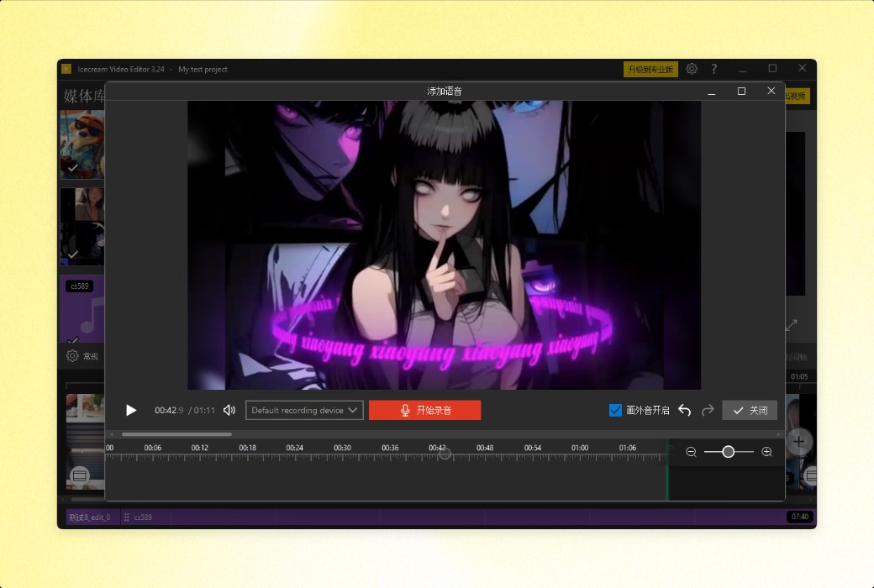
Task: Click the undo arrow in the voice dialog
Action: 684,410
